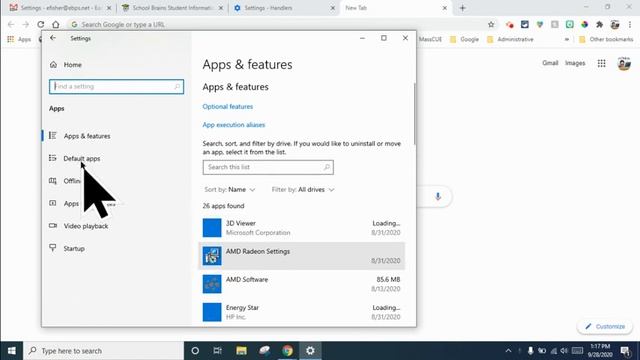
Task: Click the voice search microphone
Action: [x=438, y=196]
